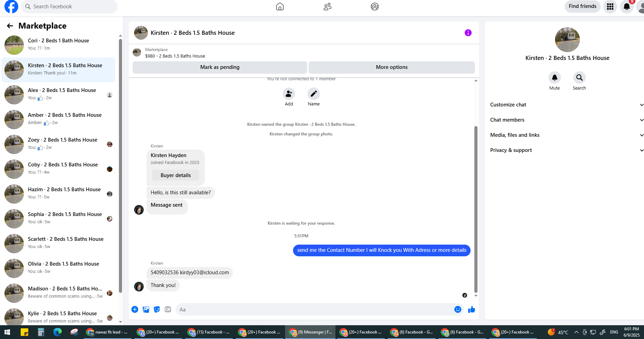Open the Groups icon in top navigation
Image resolution: width=644 pixels, height=339 pixels.
coord(375,7)
